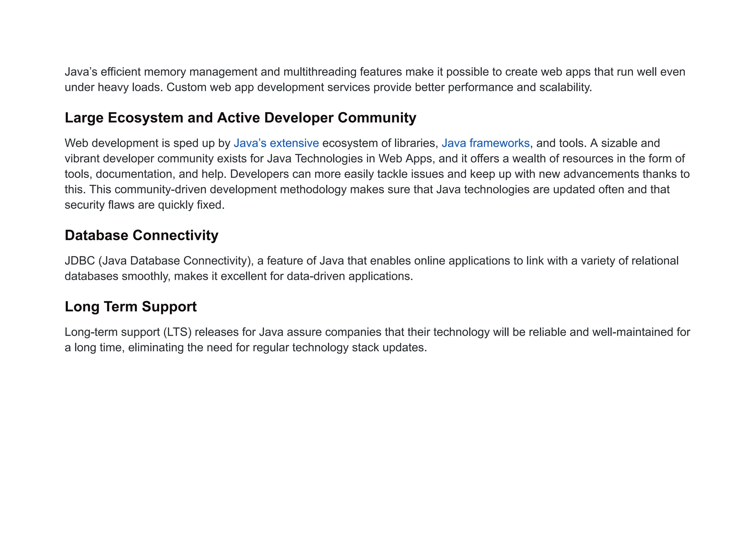Click "(Java Database Connectivity)" in parentheses

[176, 261]
